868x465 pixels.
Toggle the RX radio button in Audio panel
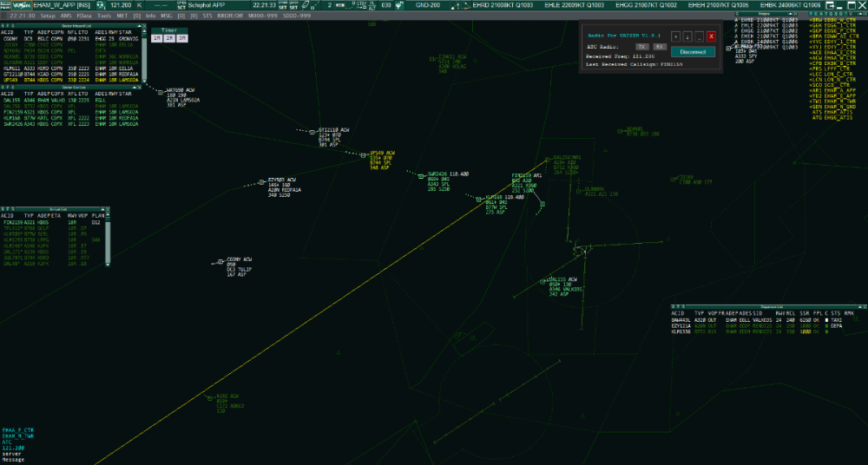[x=660, y=46]
